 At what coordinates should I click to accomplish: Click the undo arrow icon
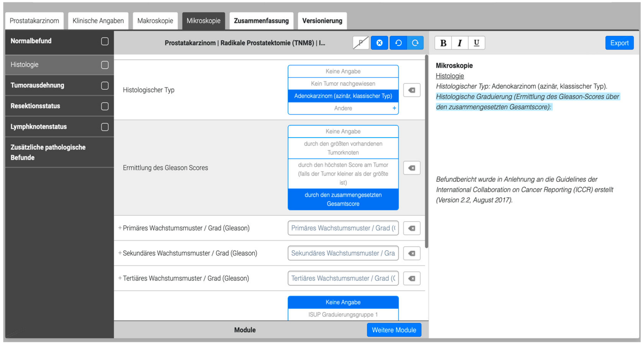coord(398,43)
